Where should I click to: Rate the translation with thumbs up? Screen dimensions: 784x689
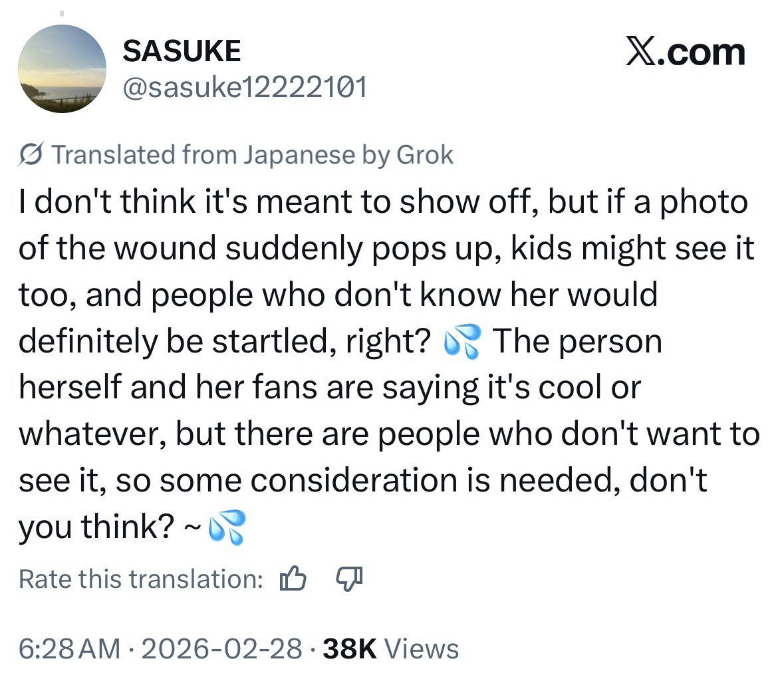[x=293, y=579]
